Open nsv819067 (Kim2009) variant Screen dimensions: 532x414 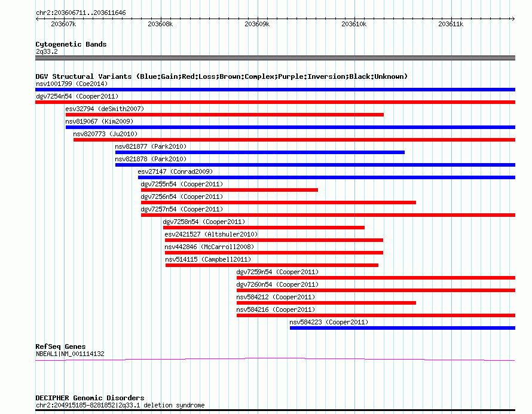pyautogui.click(x=99, y=121)
